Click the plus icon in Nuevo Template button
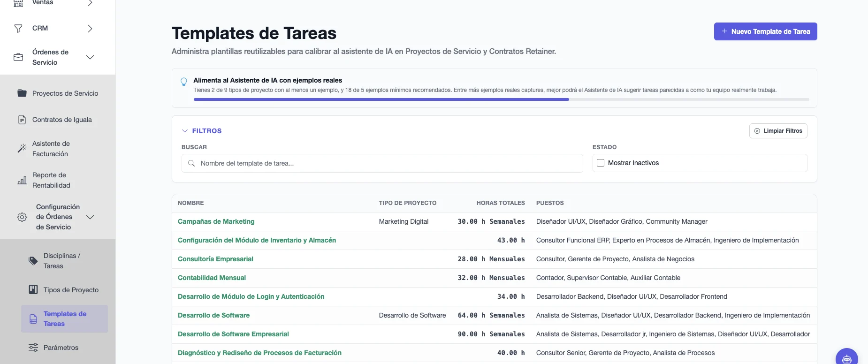The height and width of the screenshot is (364, 868). [724, 31]
